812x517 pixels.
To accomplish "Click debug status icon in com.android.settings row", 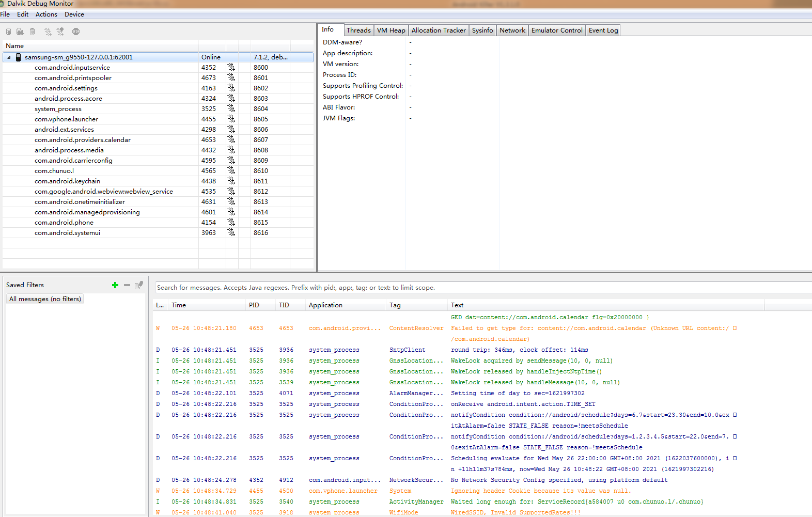I will click(x=231, y=88).
